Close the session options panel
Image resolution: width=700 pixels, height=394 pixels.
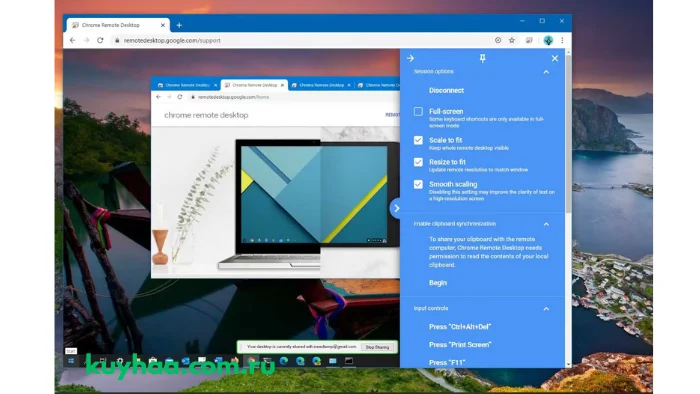click(x=554, y=58)
